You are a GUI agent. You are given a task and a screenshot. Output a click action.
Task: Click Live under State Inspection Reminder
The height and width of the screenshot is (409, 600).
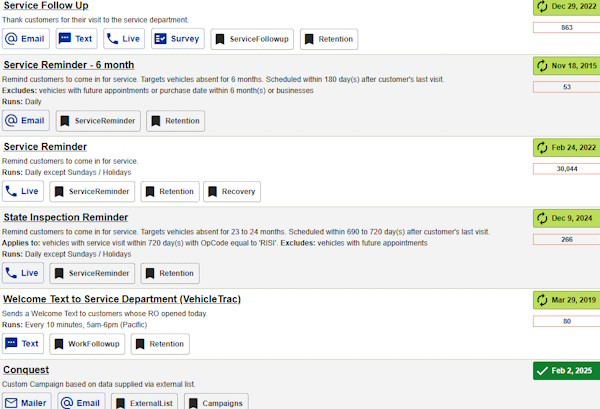pyautogui.click(x=24, y=273)
